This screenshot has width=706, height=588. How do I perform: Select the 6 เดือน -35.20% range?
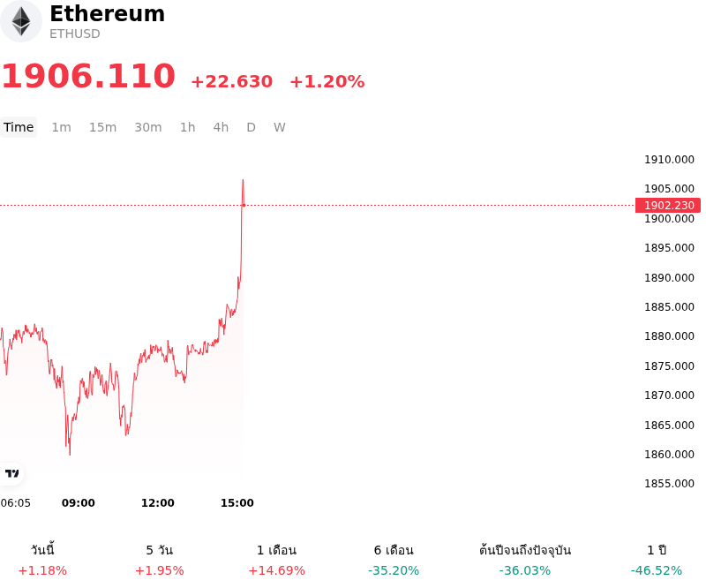(394, 560)
